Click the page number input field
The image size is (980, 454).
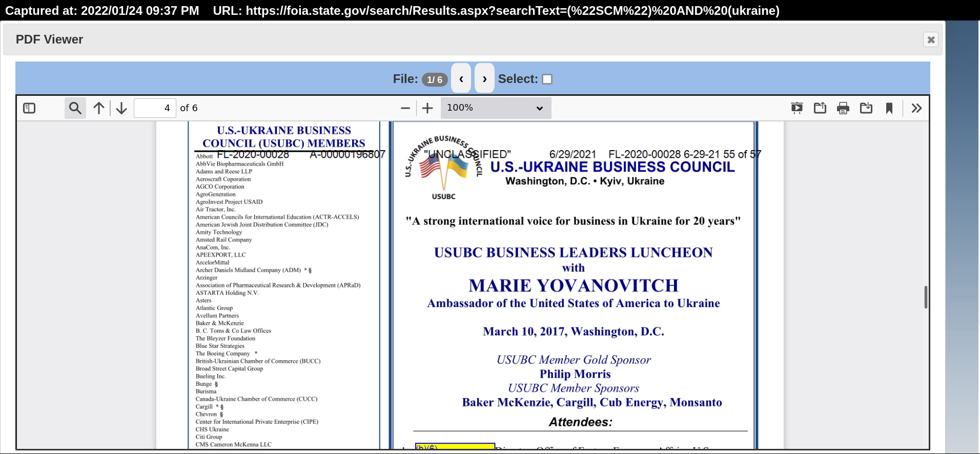pyautogui.click(x=155, y=108)
